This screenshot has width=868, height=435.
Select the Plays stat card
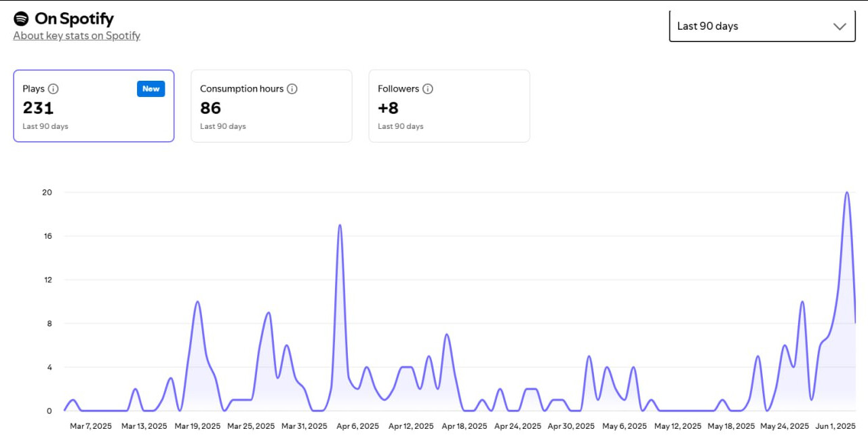[x=94, y=106]
